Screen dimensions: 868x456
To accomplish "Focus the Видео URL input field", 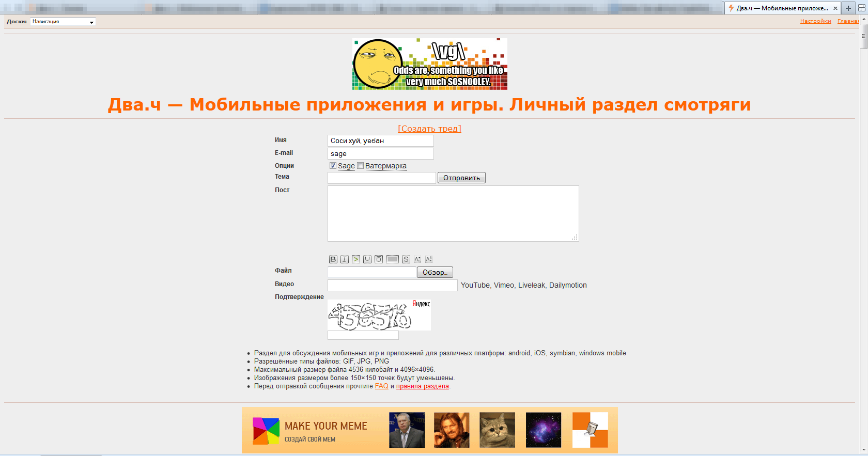I will pos(393,285).
